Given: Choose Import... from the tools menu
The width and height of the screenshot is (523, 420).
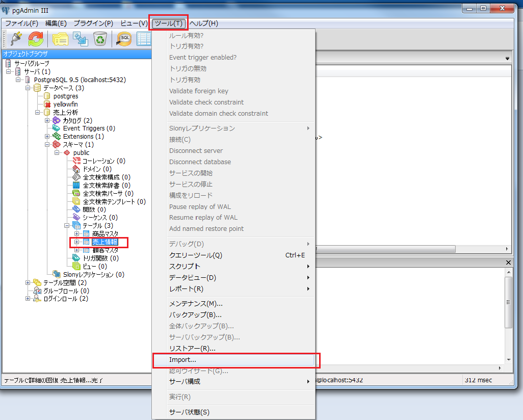Looking at the screenshot, I should point(233,360).
